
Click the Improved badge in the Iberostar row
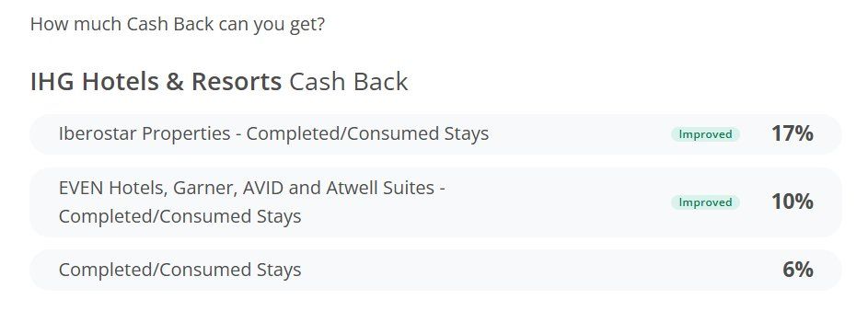point(705,134)
